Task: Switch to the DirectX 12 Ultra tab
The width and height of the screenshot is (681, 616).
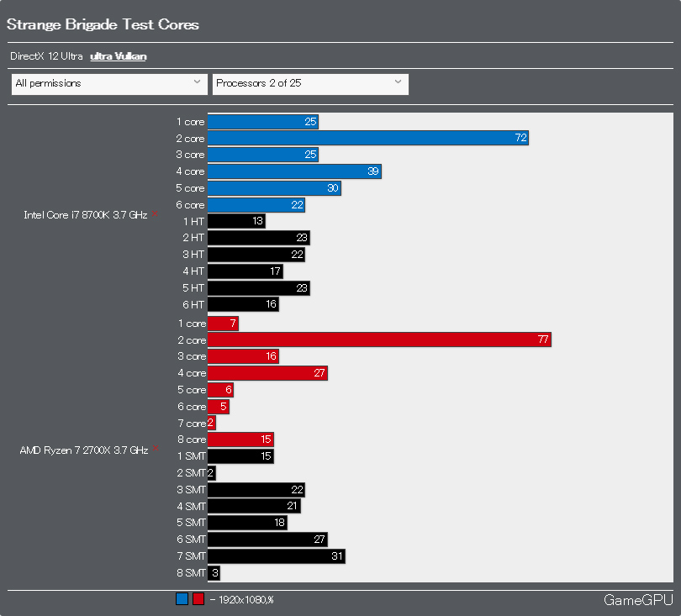Action: click(x=46, y=56)
